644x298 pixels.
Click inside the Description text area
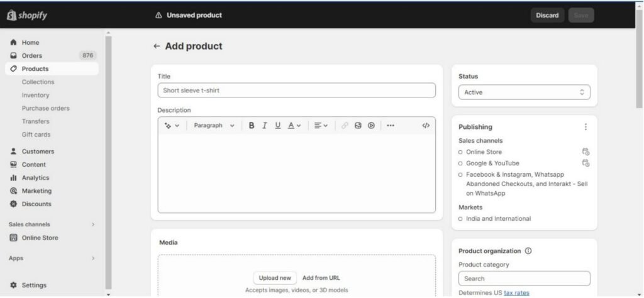pos(297,172)
